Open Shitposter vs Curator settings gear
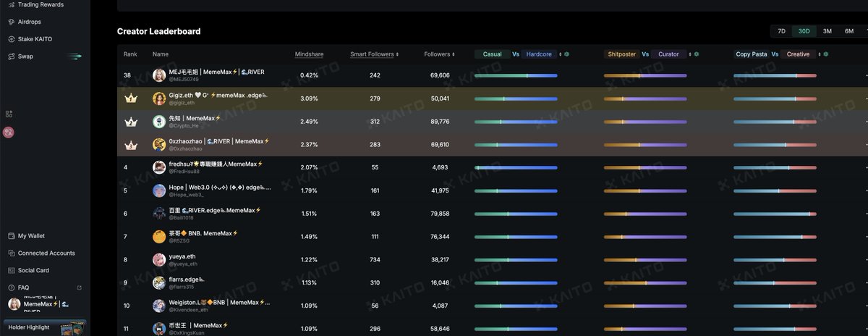This screenshot has width=868, height=336. click(698, 54)
